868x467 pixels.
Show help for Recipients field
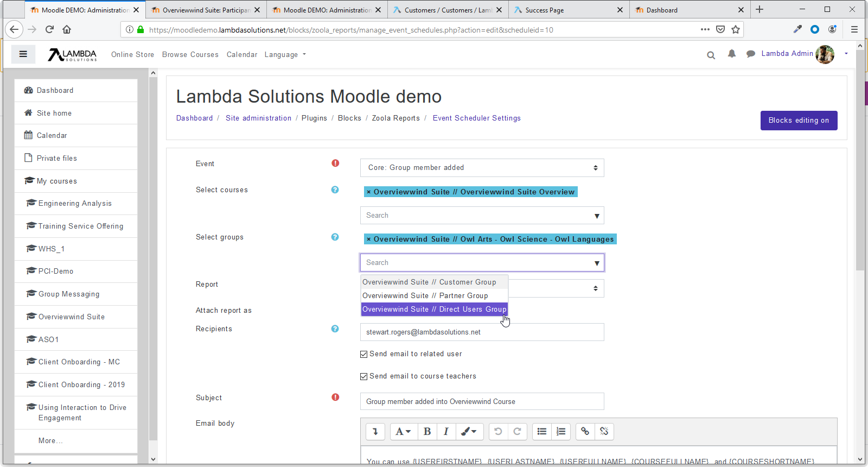pyautogui.click(x=335, y=329)
